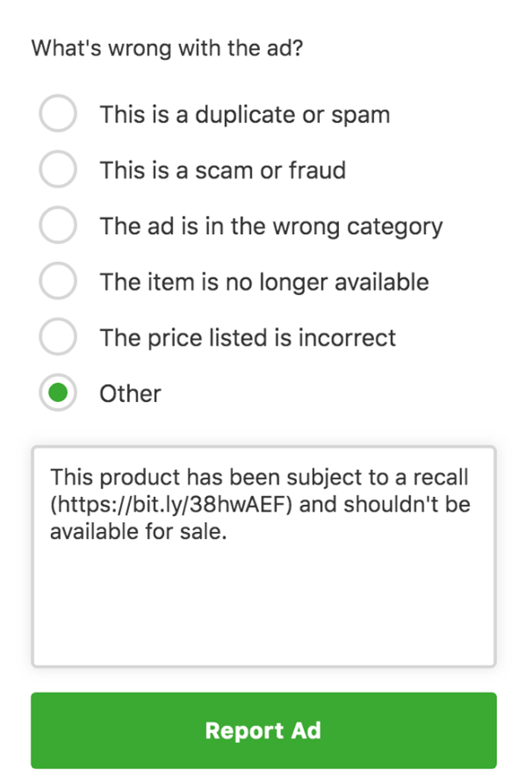Choose the 'This is a scam or fraud' radio circle
The image size is (532, 776).
pos(58,169)
